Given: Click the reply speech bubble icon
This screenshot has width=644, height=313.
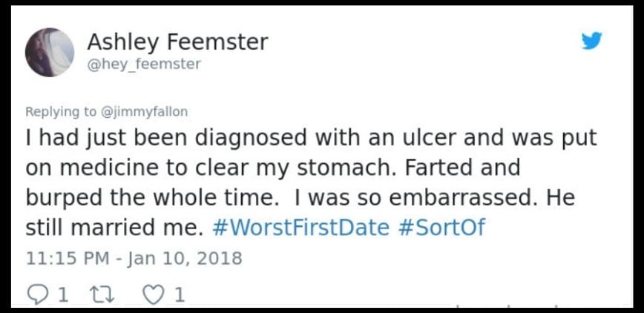Looking at the screenshot, I should pos(36,296).
